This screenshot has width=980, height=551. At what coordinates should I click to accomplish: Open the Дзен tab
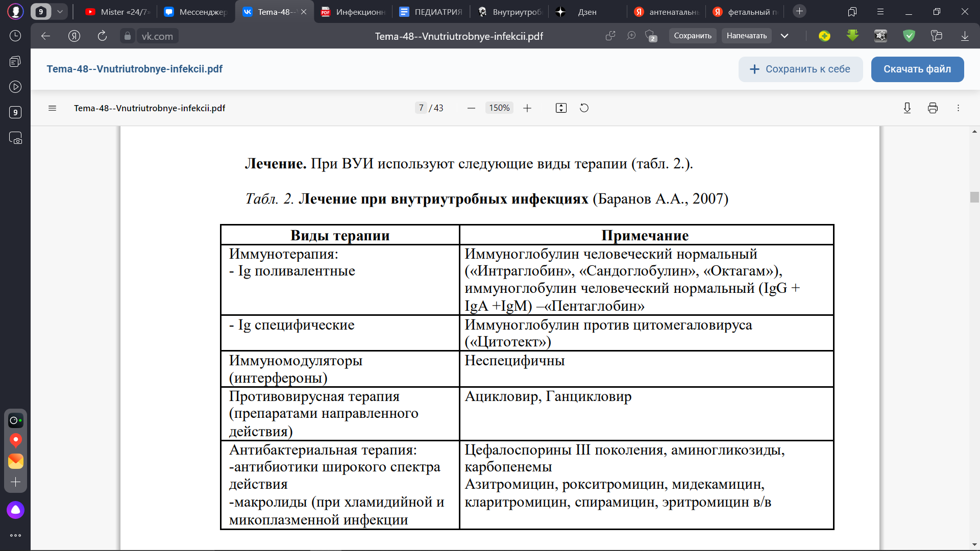[x=588, y=12]
